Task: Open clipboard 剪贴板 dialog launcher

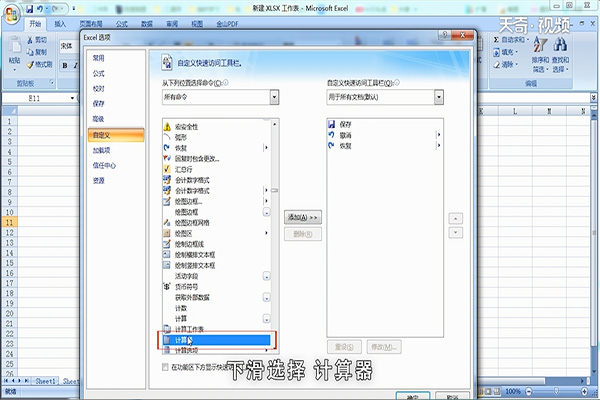Action: point(51,83)
